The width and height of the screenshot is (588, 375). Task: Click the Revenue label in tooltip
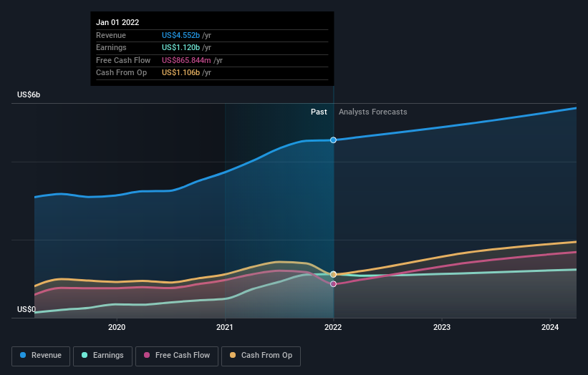[x=111, y=35]
